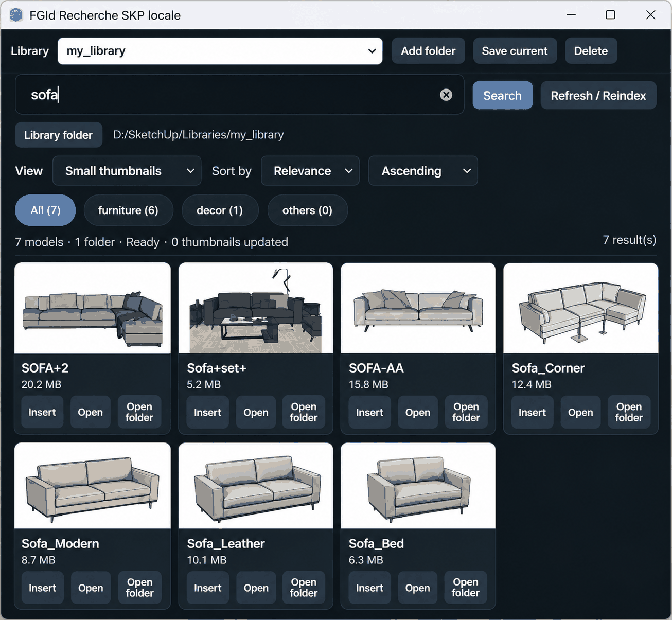Insert the Sofa_Corner model
Viewport: 672px width, 620px height.
coord(532,412)
